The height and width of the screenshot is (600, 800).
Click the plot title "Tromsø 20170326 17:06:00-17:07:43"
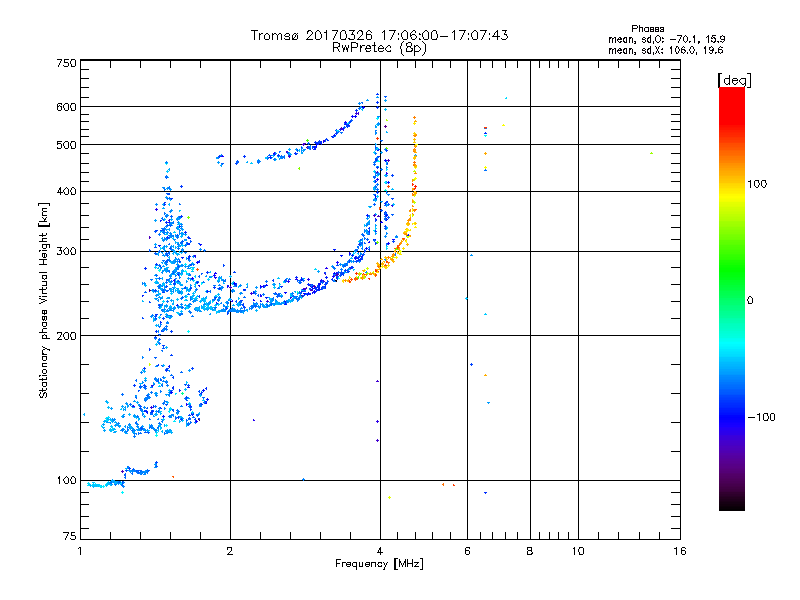[x=379, y=35]
